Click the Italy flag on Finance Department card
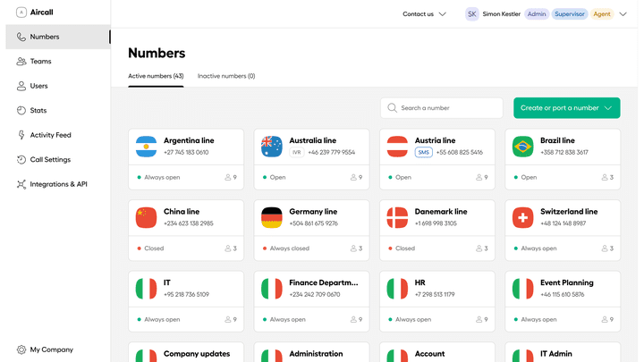Screen dimensions: 644x362 click(272, 289)
